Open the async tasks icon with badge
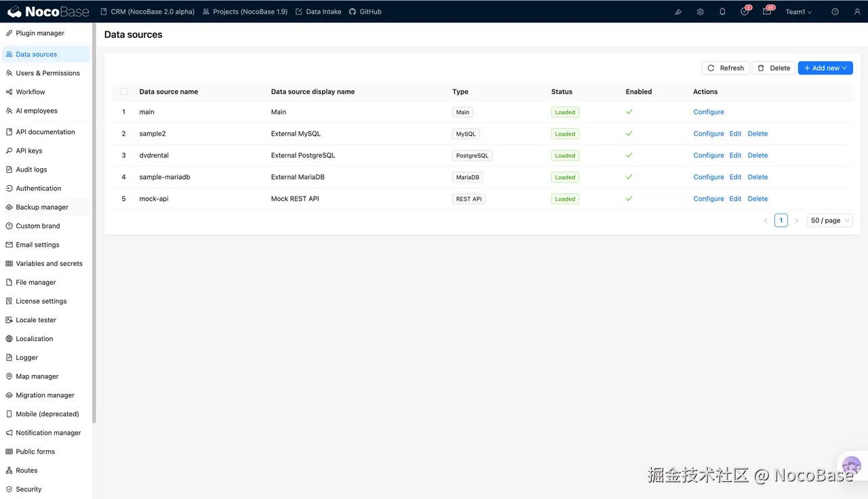868x499 pixels. 745,12
